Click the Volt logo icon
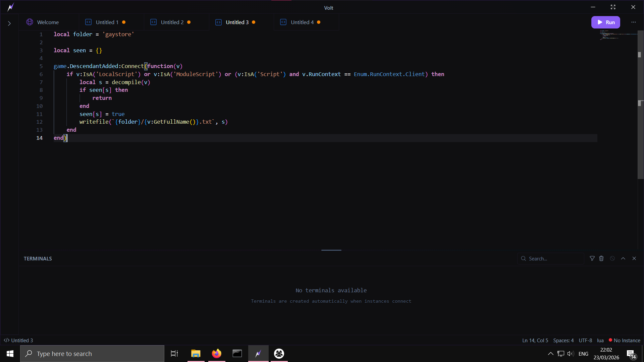 pos(11,7)
